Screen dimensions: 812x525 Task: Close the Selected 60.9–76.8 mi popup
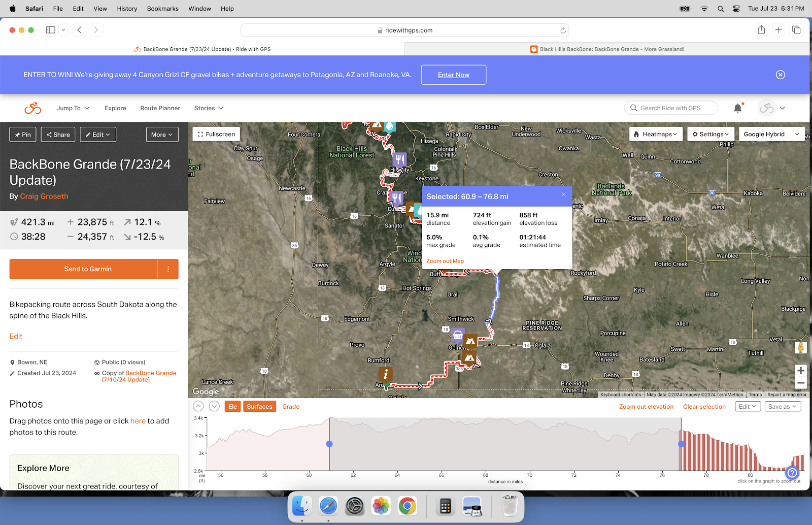(x=563, y=194)
